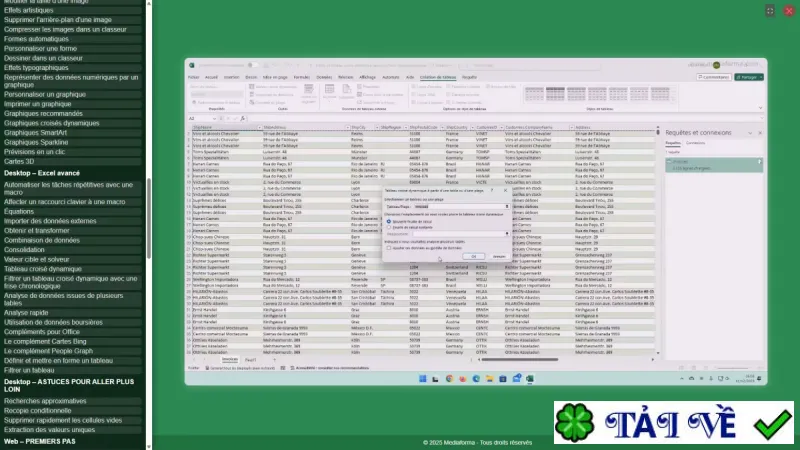Switch to the Requête ribbon tab
This screenshot has width=800, height=450.
click(x=469, y=78)
